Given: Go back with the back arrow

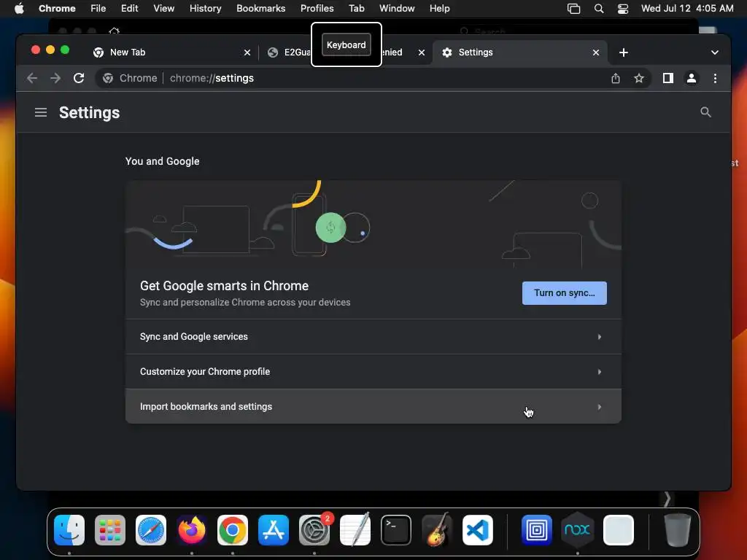Looking at the screenshot, I should coord(32,78).
